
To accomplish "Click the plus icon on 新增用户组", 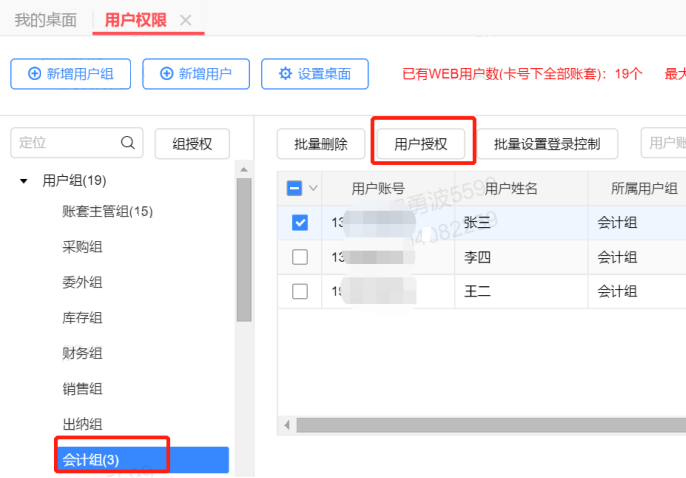I will [35, 73].
